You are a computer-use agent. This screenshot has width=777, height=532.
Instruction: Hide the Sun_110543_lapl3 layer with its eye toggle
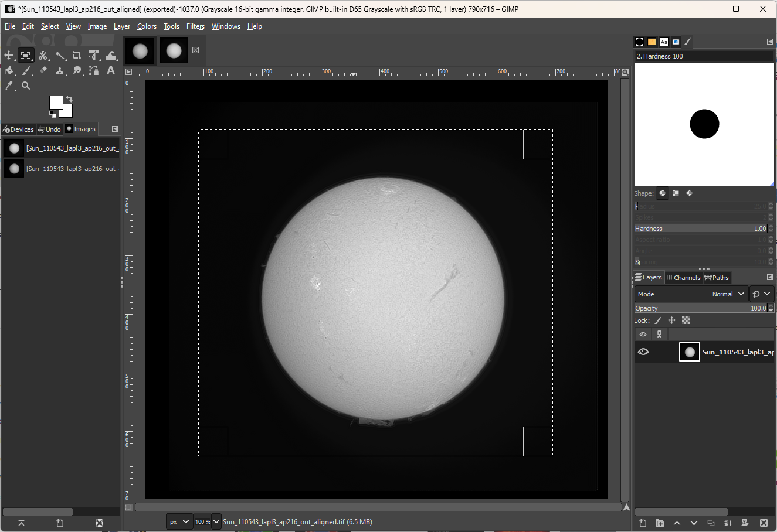coord(643,352)
